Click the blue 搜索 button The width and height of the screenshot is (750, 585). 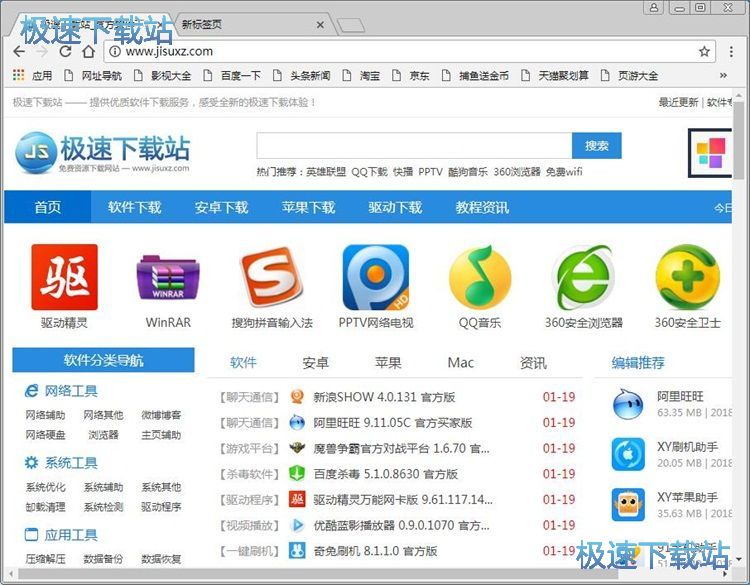tap(596, 145)
